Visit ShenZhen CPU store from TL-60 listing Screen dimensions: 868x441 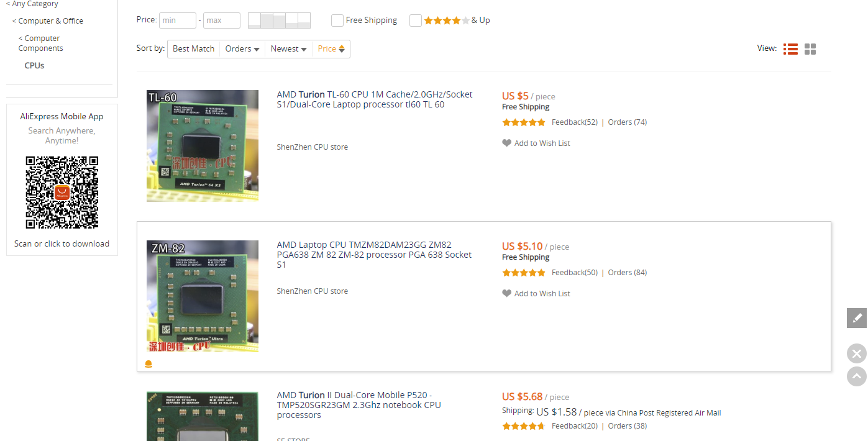point(313,147)
